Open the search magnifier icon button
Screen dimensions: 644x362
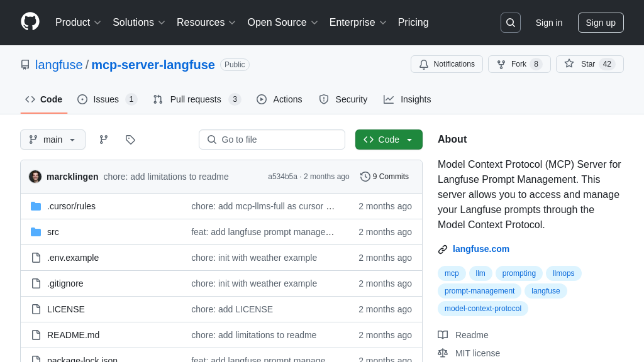pos(510,23)
